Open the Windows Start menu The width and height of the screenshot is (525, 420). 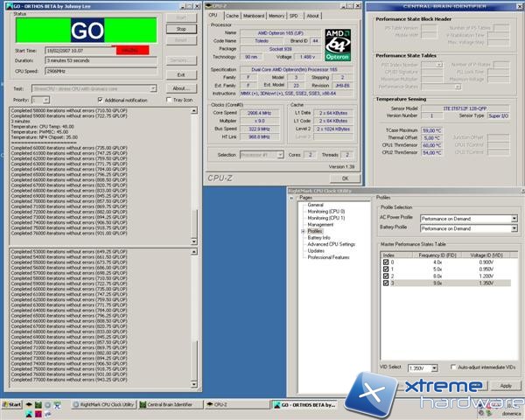12,404
